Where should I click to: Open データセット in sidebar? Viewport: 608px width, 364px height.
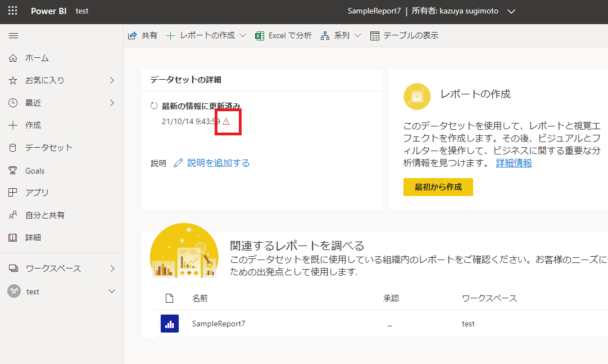(49, 148)
